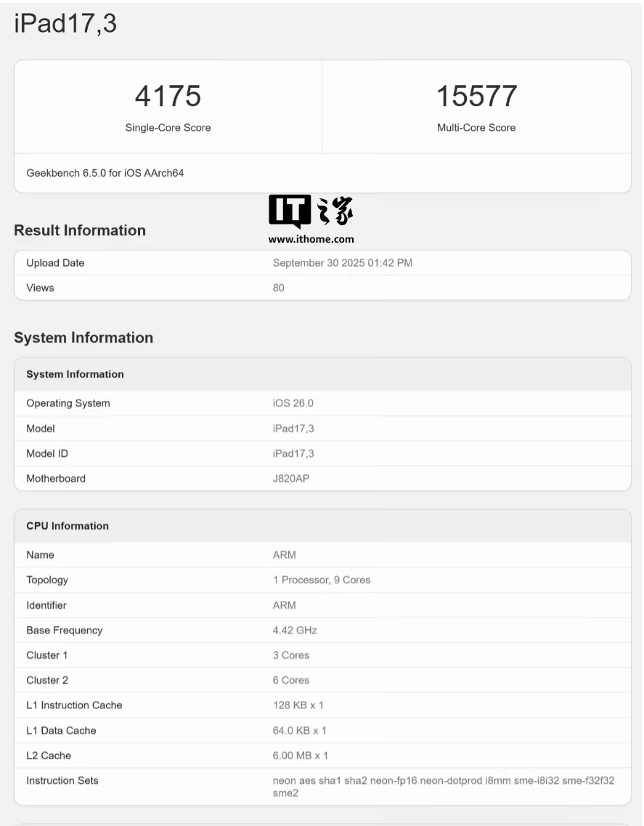Click the CPU Information table header
Image resolution: width=644 pixels, height=826 pixels.
68,526
